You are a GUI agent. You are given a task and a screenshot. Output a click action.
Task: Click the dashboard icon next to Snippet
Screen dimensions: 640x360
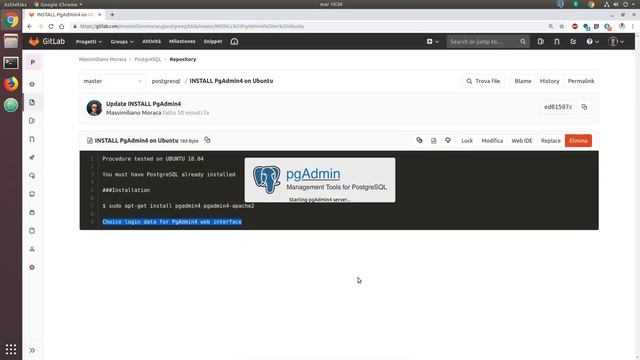(x=234, y=41)
